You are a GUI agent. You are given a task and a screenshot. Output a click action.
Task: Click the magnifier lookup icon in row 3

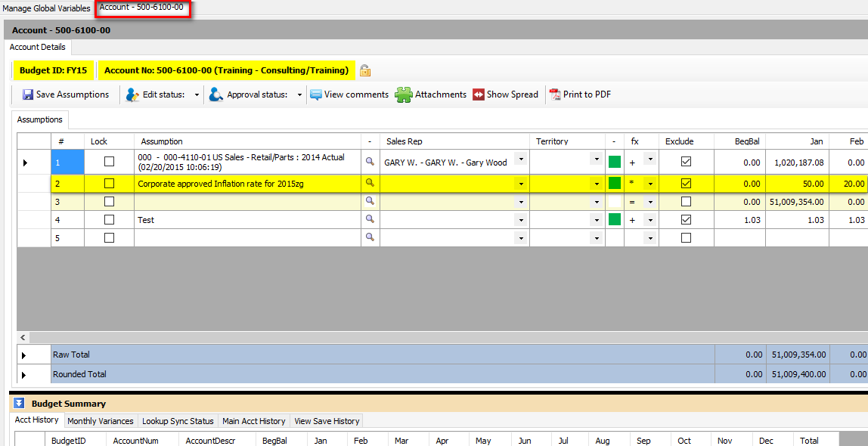pyautogui.click(x=370, y=201)
